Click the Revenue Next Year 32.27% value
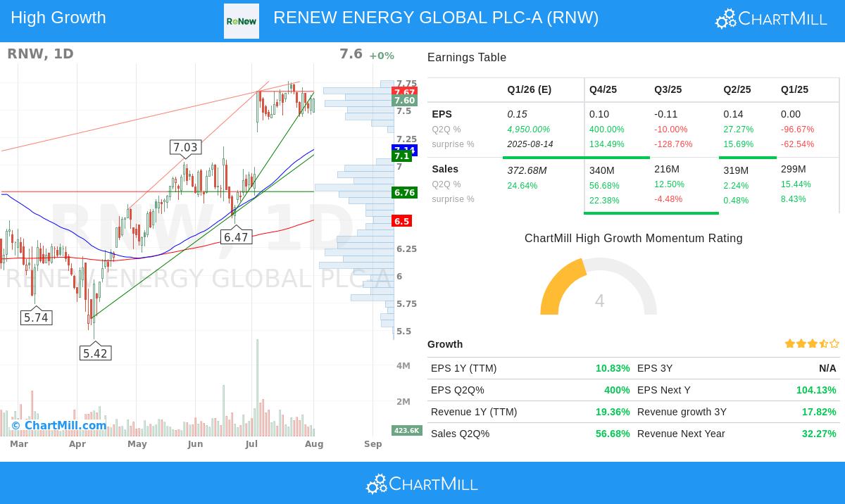 click(x=819, y=434)
